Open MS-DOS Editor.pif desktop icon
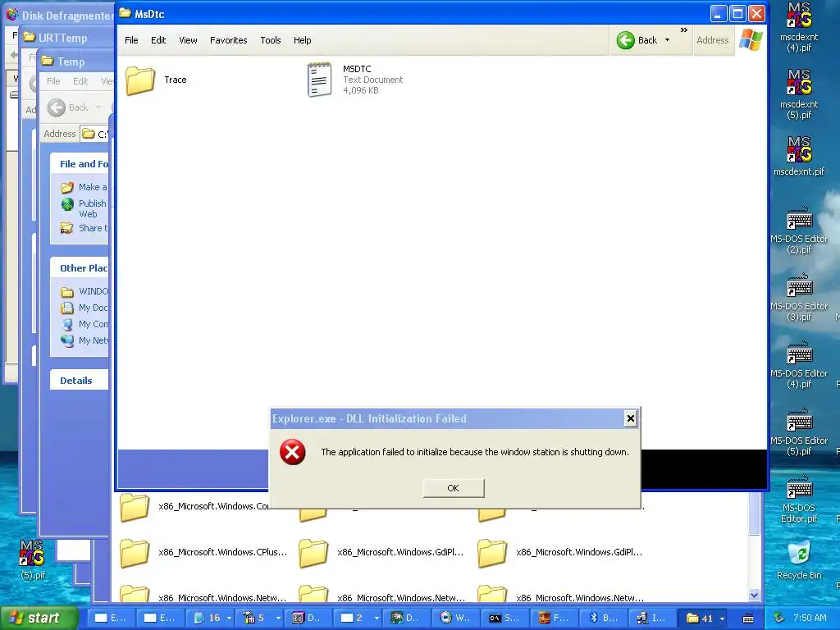This screenshot has height=630, width=840. 799,499
